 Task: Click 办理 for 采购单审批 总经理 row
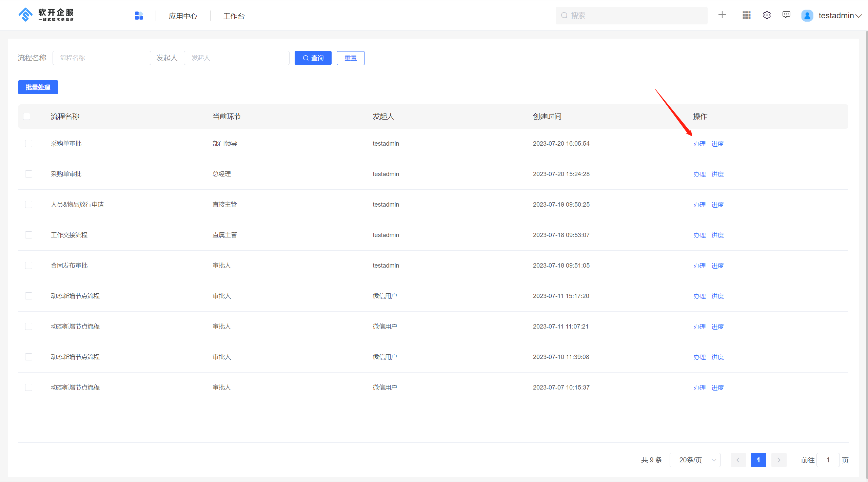pos(699,174)
